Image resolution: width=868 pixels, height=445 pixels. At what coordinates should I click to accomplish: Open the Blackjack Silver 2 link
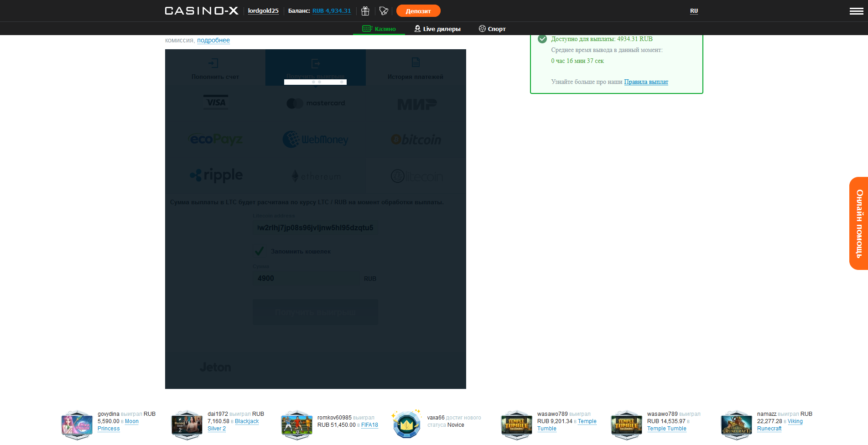[x=233, y=425]
